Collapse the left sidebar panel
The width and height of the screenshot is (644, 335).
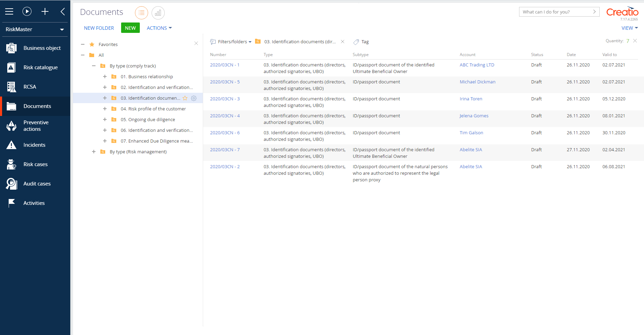63,11
